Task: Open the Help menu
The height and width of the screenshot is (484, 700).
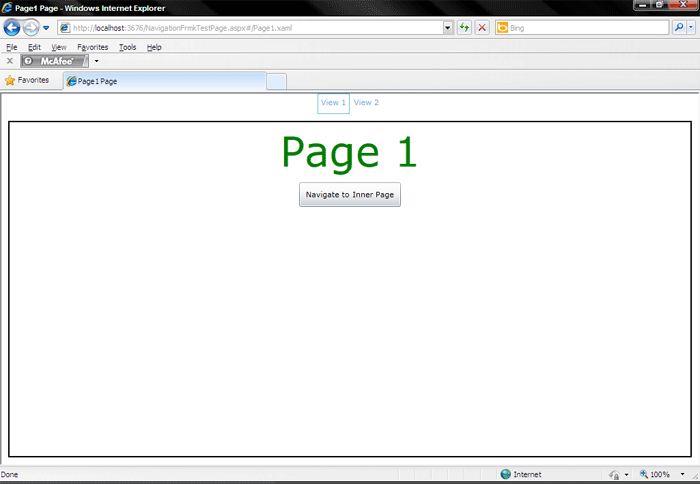Action: tap(154, 47)
